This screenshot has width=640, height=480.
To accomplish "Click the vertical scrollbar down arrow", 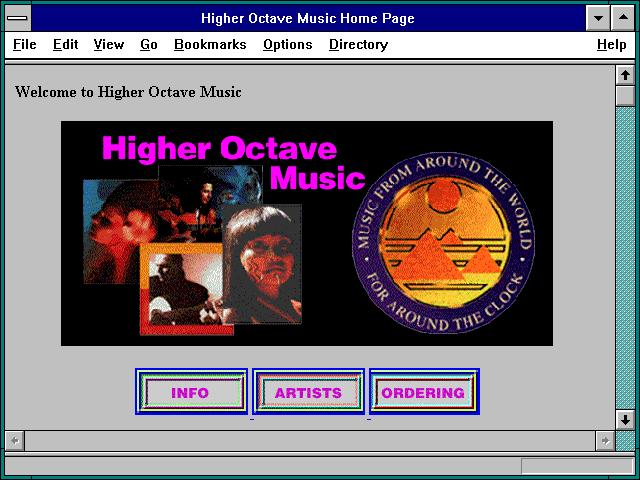I will pyautogui.click(x=625, y=420).
